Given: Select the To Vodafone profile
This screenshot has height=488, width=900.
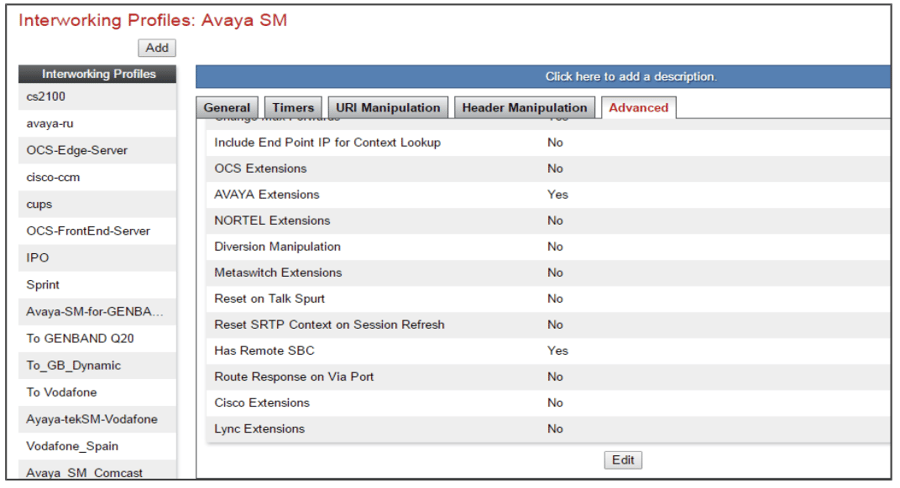Looking at the screenshot, I should (97, 393).
